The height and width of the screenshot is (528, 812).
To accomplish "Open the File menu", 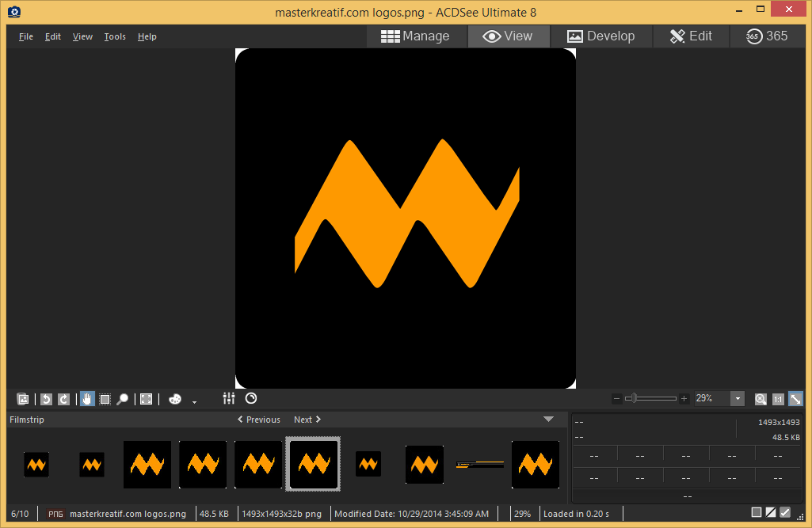I will 26,36.
